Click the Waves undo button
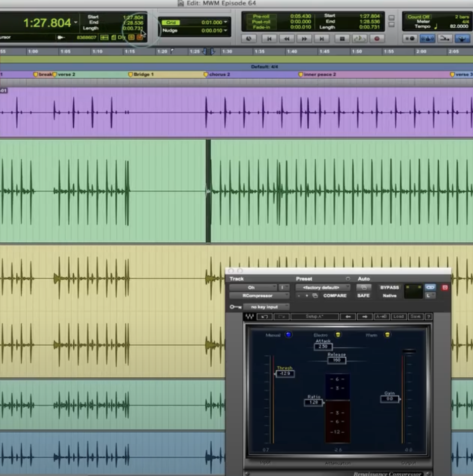Viewport: 473px width, 476px height. click(x=264, y=317)
